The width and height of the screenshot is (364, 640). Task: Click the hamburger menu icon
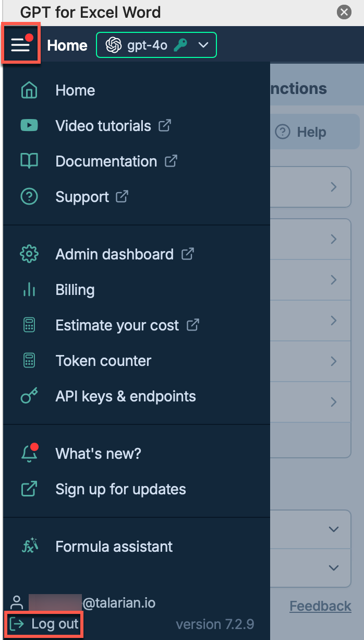tap(20, 45)
